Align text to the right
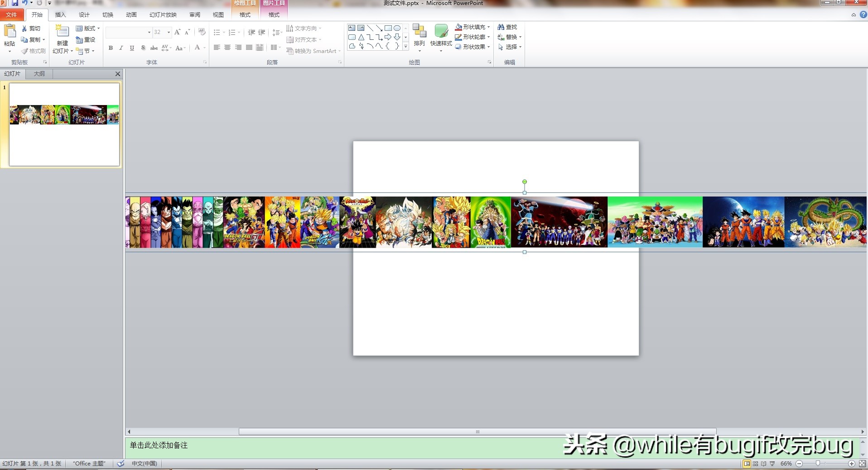Screen dimensions: 868x470 pyautogui.click(x=238, y=48)
